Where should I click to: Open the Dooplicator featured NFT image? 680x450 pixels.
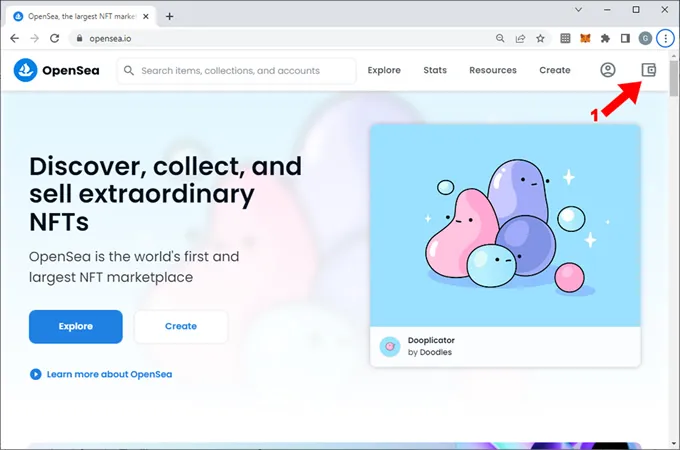(505, 225)
